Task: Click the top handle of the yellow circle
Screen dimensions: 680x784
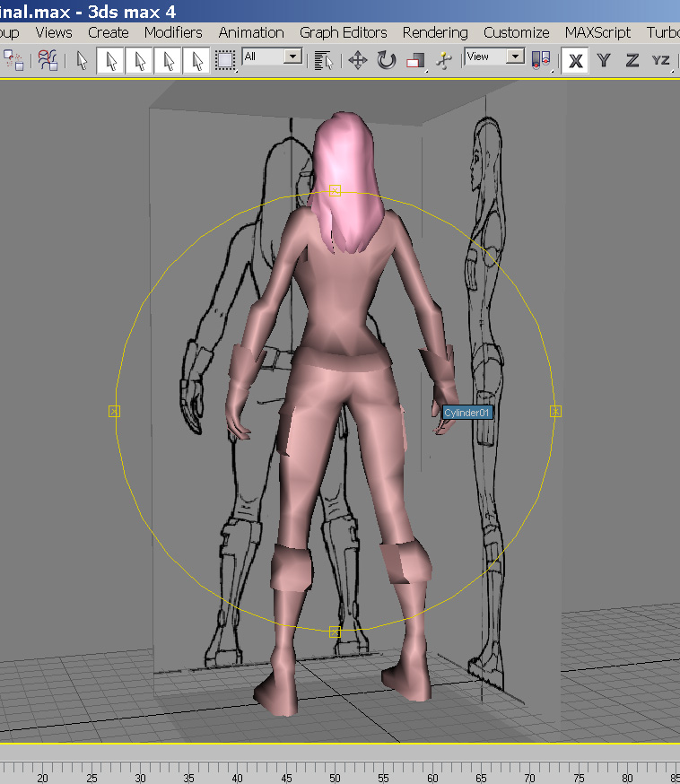Action: 335,190
